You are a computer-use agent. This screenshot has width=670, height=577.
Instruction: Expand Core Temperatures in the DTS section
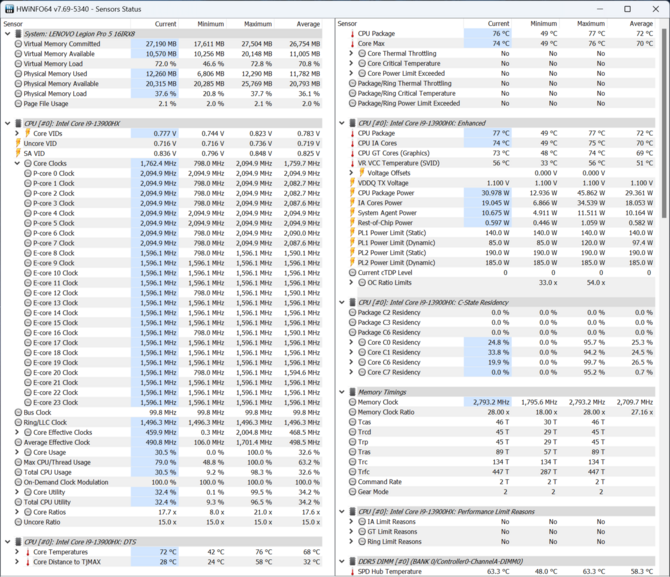pos(16,552)
